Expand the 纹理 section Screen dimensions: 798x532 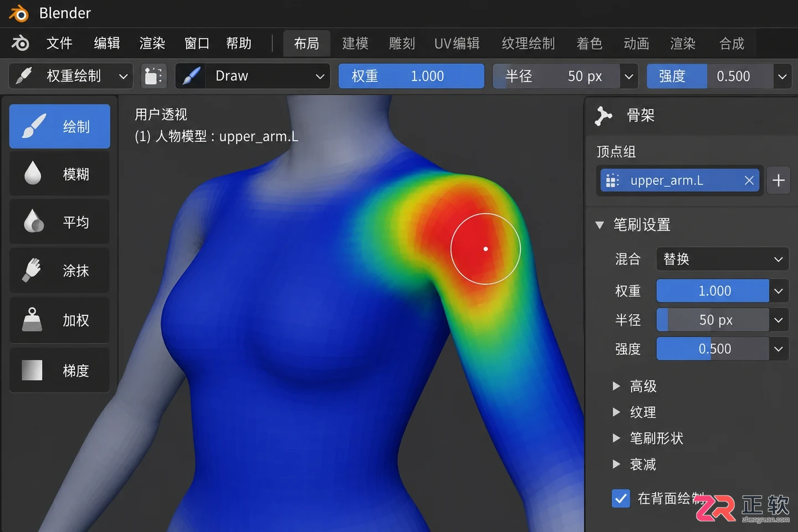click(616, 412)
